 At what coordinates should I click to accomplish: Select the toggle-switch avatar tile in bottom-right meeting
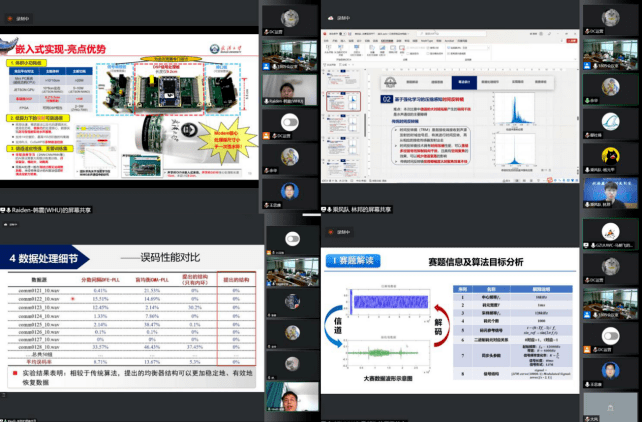point(610,338)
